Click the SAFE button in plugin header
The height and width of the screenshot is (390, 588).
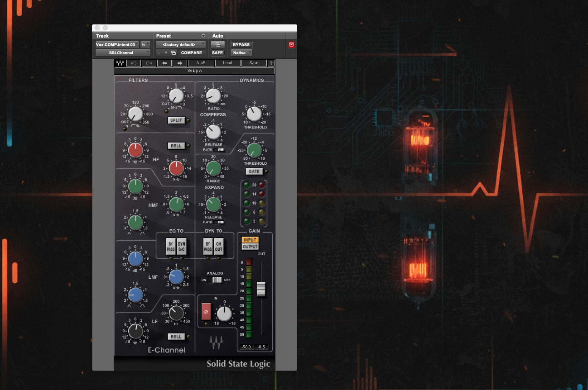(x=217, y=52)
